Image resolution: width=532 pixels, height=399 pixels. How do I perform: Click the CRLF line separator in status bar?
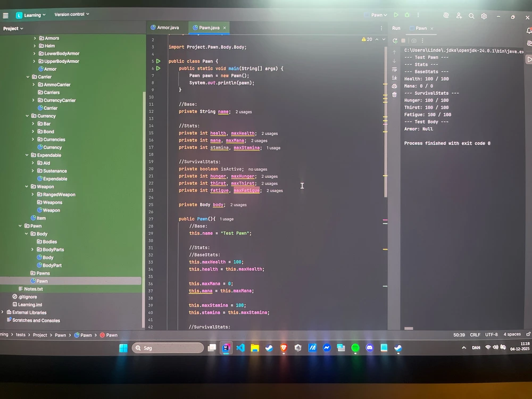coord(475,335)
